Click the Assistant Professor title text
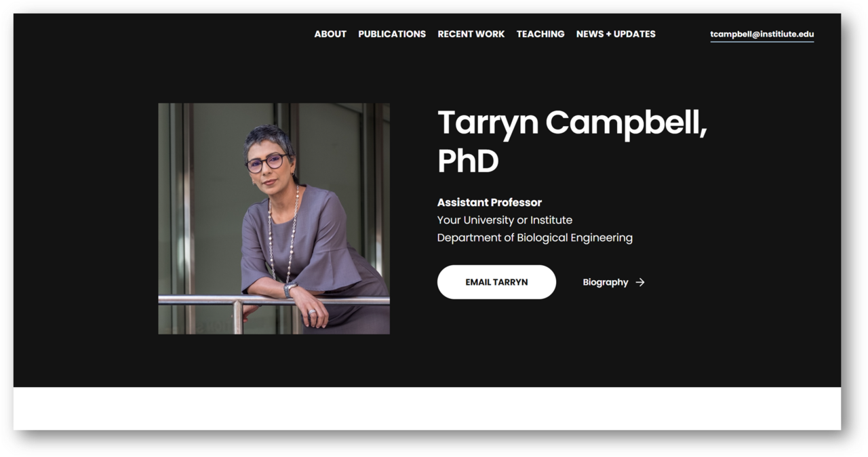The height and width of the screenshot is (457, 868). (489, 202)
